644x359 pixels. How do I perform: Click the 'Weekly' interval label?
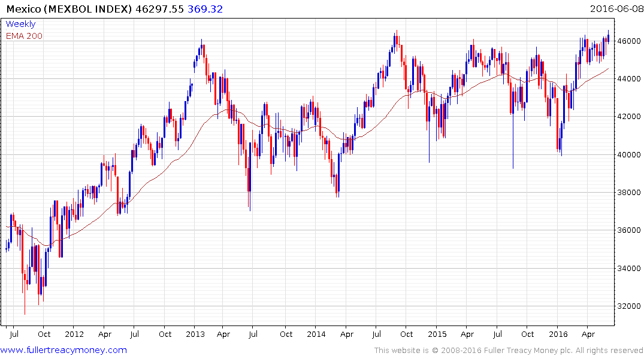tap(20, 24)
